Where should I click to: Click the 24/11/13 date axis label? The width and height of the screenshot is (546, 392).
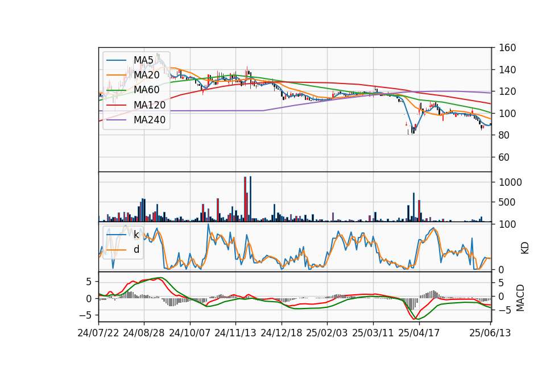tap(235, 333)
